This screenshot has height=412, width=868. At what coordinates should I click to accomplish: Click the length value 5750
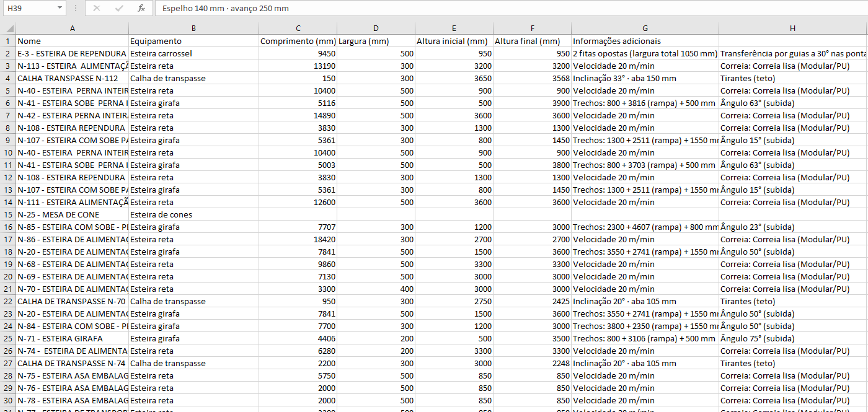298,375
